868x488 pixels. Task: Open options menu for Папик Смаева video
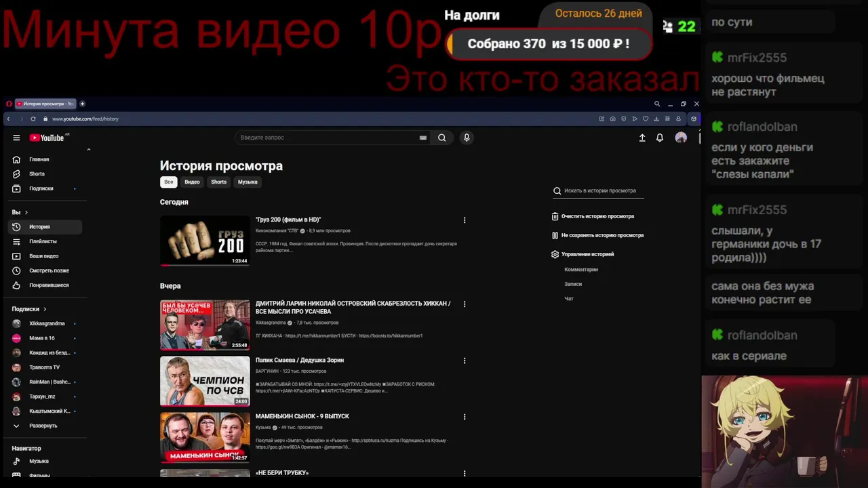465,361
